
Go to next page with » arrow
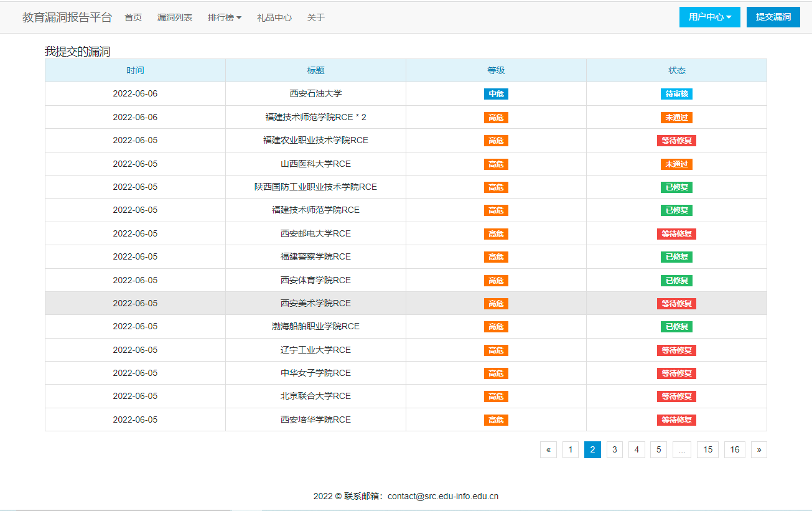pyautogui.click(x=759, y=449)
